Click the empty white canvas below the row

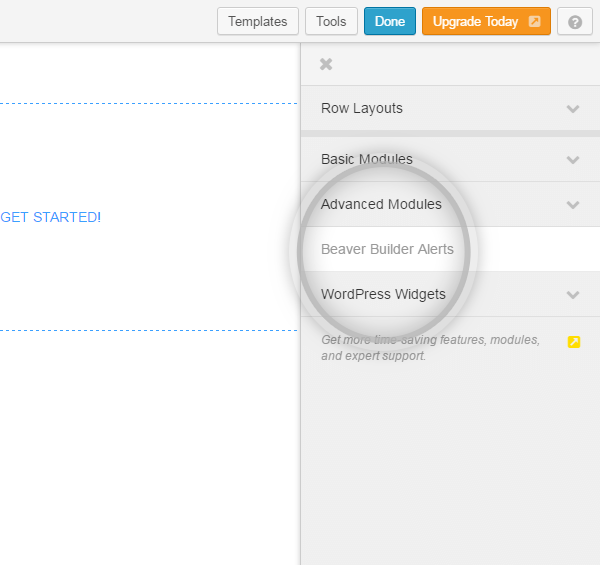coord(150,450)
